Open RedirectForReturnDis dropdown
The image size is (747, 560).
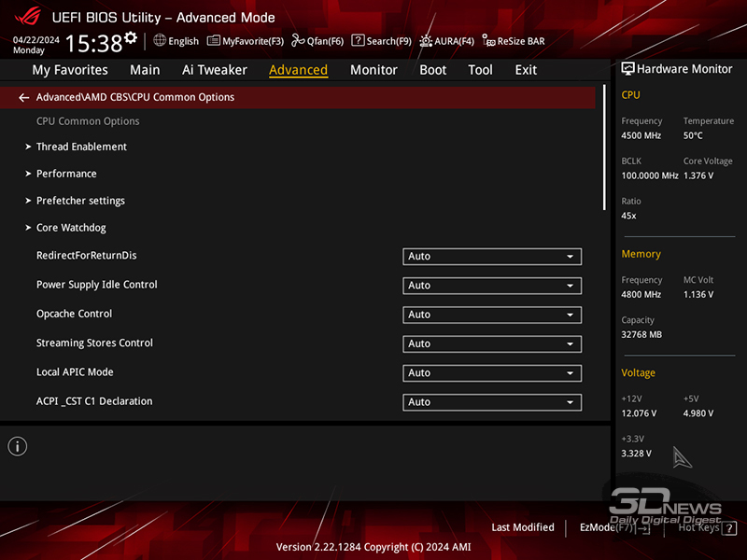(x=492, y=256)
